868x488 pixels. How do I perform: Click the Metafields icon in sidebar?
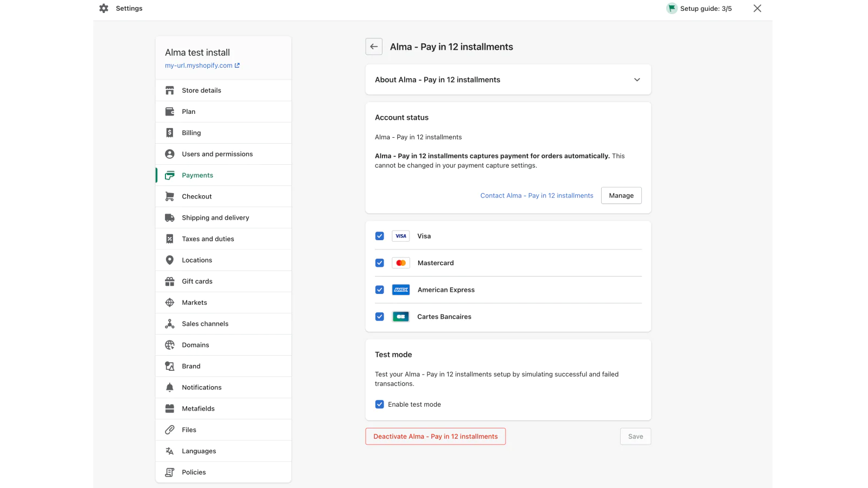pyautogui.click(x=170, y=408)
